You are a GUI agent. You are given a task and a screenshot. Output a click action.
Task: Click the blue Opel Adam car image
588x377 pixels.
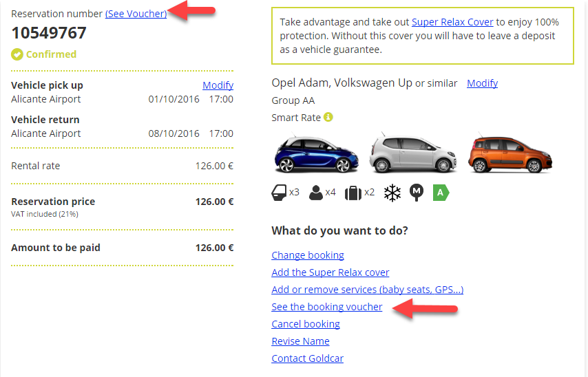[x=315, y=154]
